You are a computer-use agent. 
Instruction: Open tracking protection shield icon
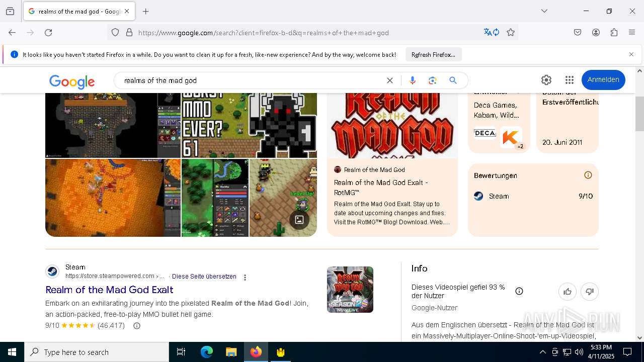pos(115,33)
